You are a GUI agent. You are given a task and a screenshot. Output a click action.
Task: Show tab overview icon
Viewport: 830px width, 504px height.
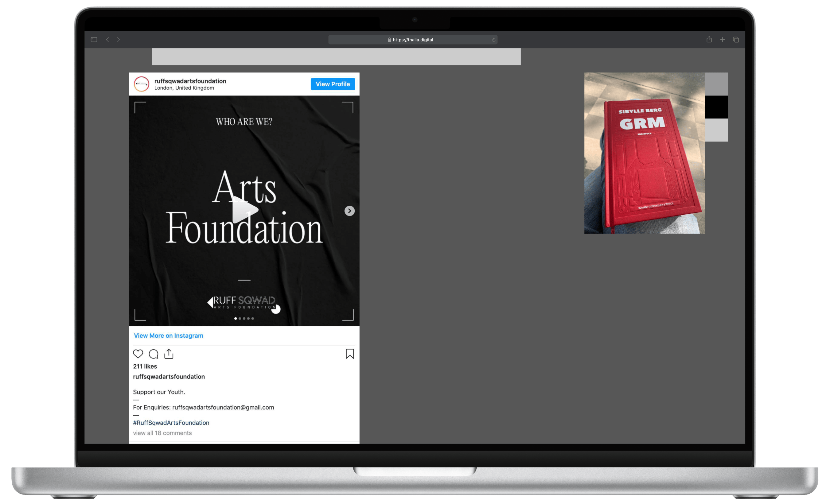coord(736,40)
